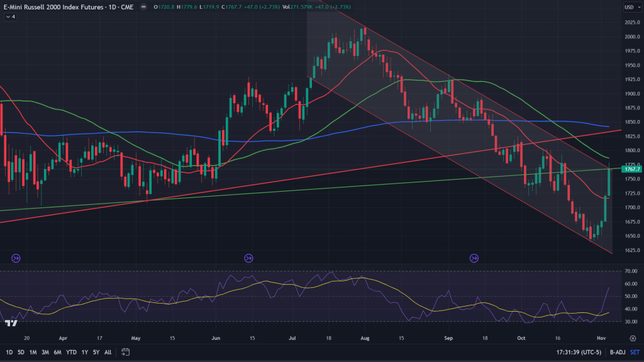Open the USD currency dropdown

(630, 8)
